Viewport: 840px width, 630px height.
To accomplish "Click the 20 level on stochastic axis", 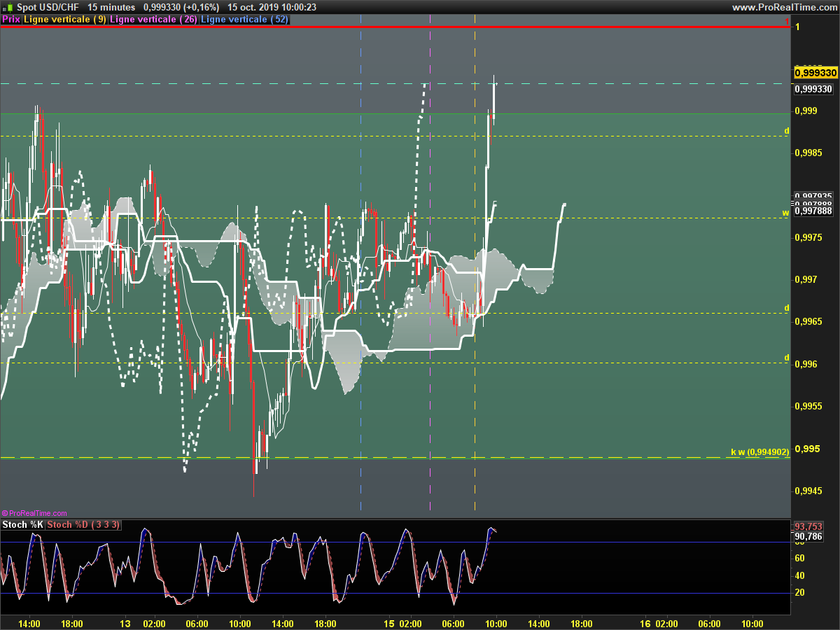I will pos(799,592).
